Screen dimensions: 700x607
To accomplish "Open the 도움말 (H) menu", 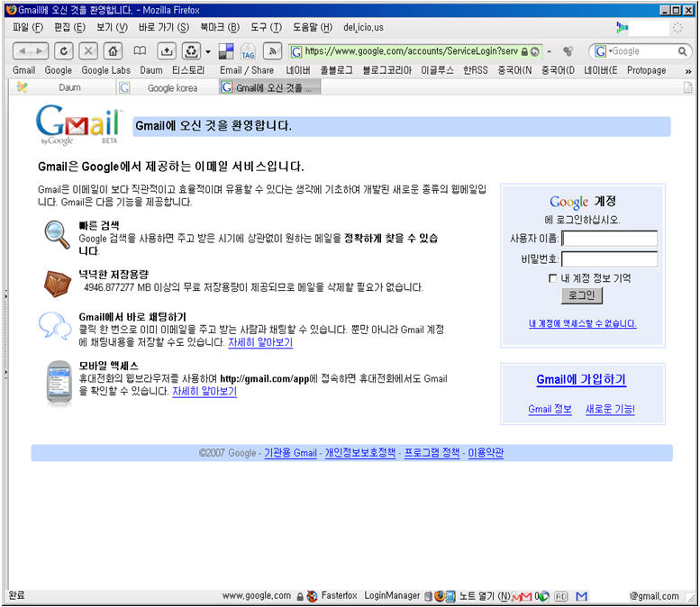I will [x=313, y=27].
